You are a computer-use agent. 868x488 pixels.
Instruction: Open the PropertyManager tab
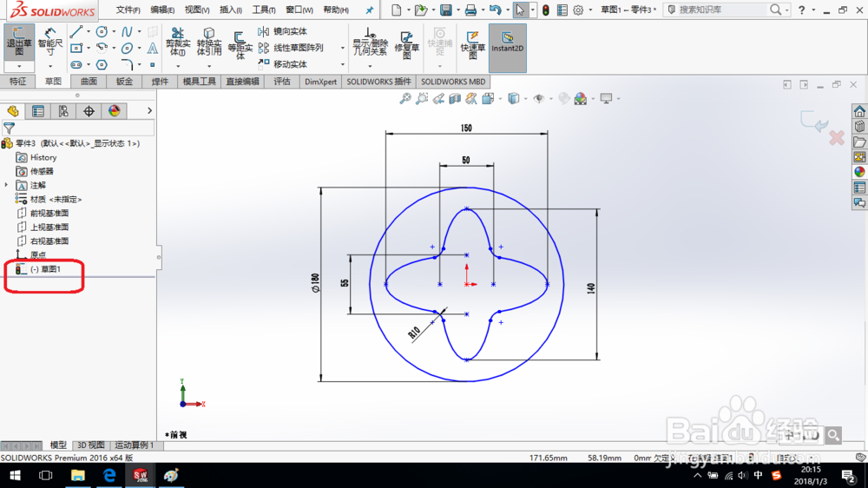tap(38, 111)
